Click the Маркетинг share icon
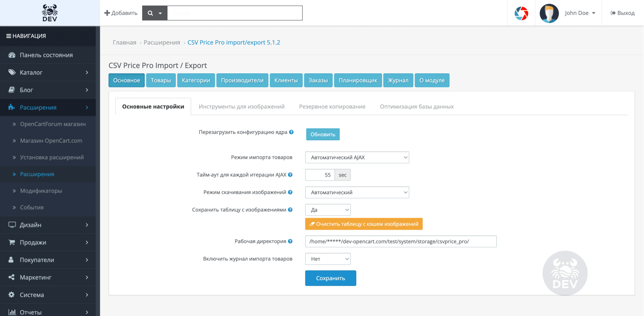Screen dimensions: 644x316 click(12, 277)
